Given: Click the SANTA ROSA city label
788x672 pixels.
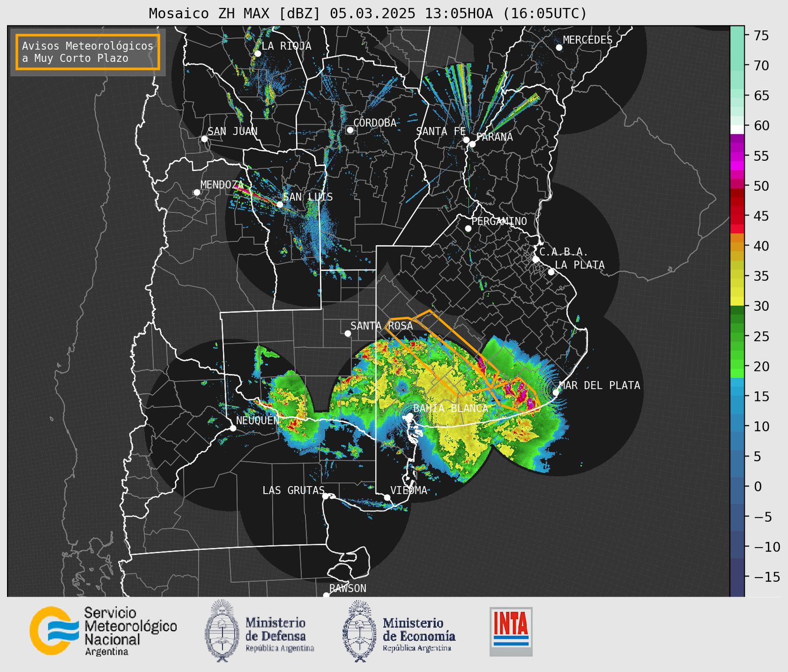Looking at the screenshot, I should [x=382, y=326].
